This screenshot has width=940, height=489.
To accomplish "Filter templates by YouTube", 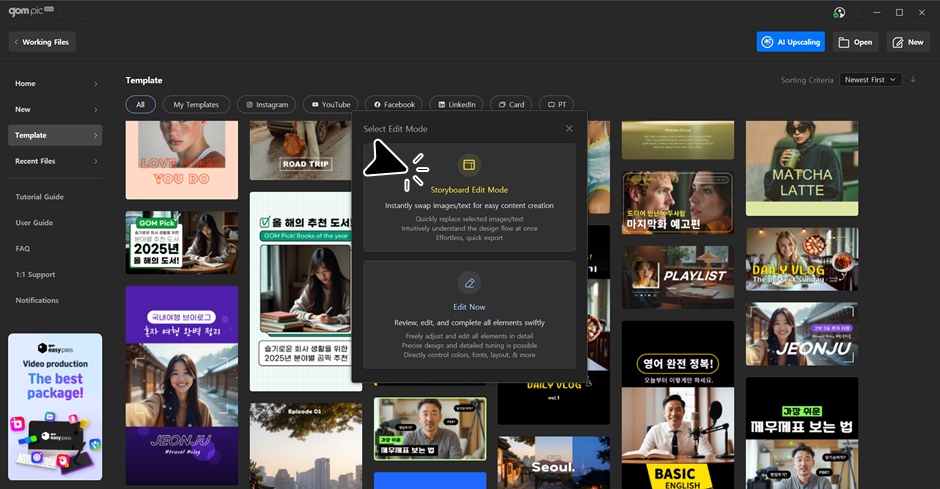I will (x=329, y=104).
